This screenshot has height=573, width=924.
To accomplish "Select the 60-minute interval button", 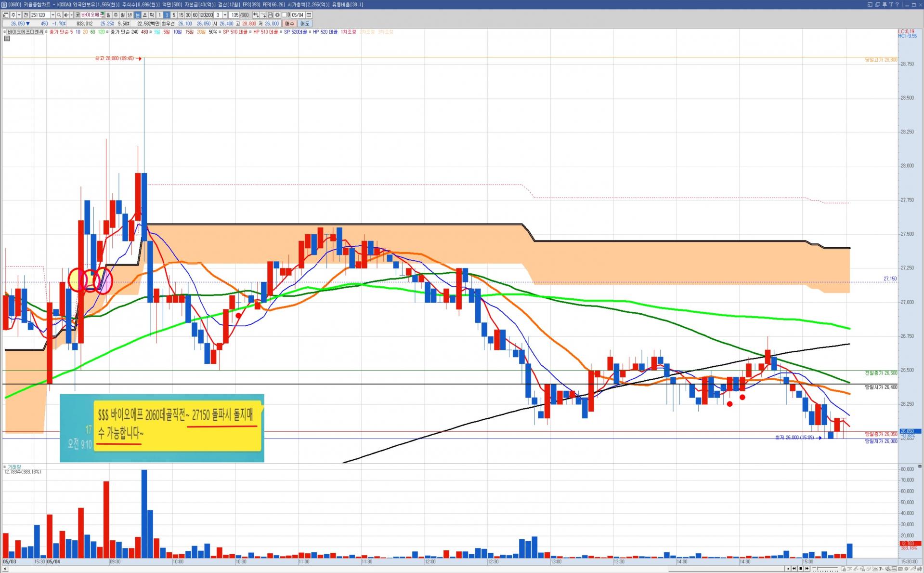I will [x=195, y=15].
